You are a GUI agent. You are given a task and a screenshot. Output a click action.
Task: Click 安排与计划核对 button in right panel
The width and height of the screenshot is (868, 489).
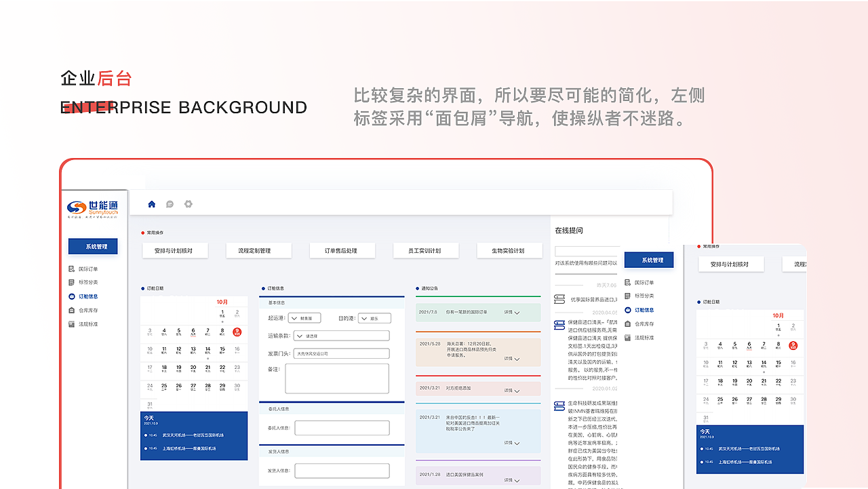[x=730, y=265]
